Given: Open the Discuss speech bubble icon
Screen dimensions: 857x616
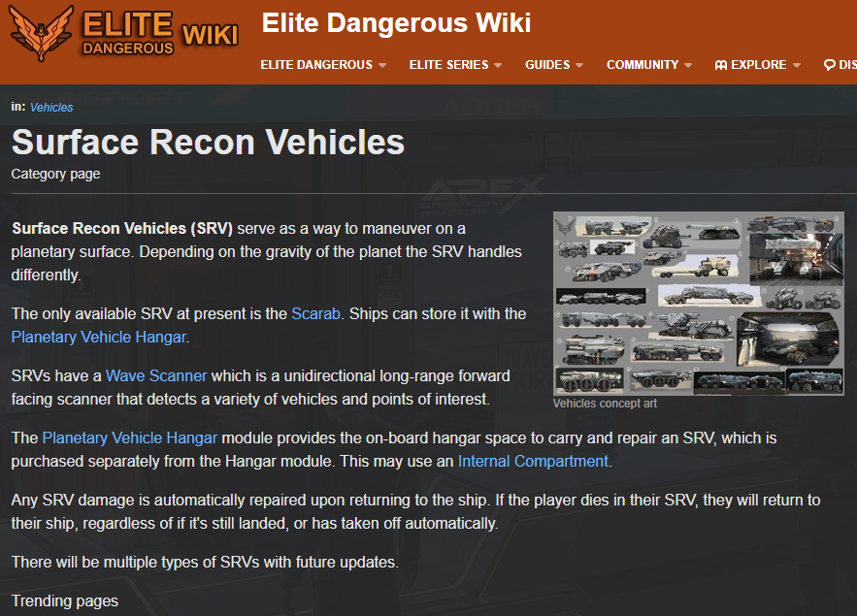Looking at the screenshot, I should [829, 65].
